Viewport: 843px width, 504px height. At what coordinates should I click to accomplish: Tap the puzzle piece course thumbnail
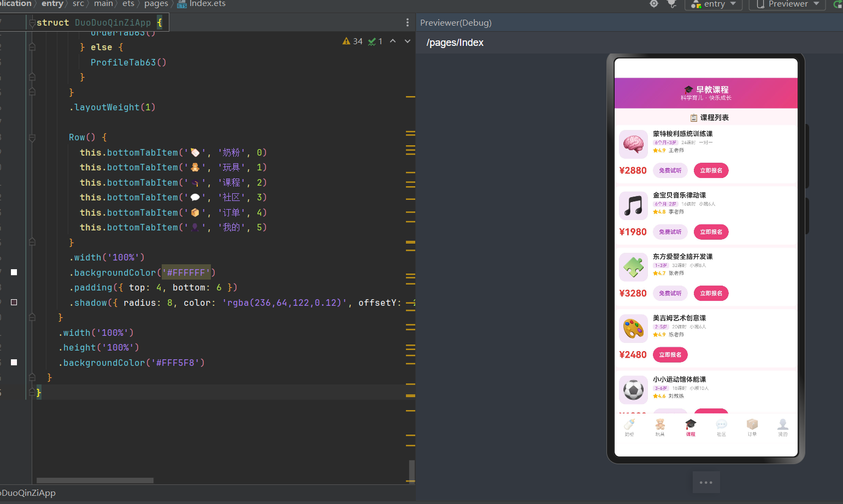pos(633,267)
